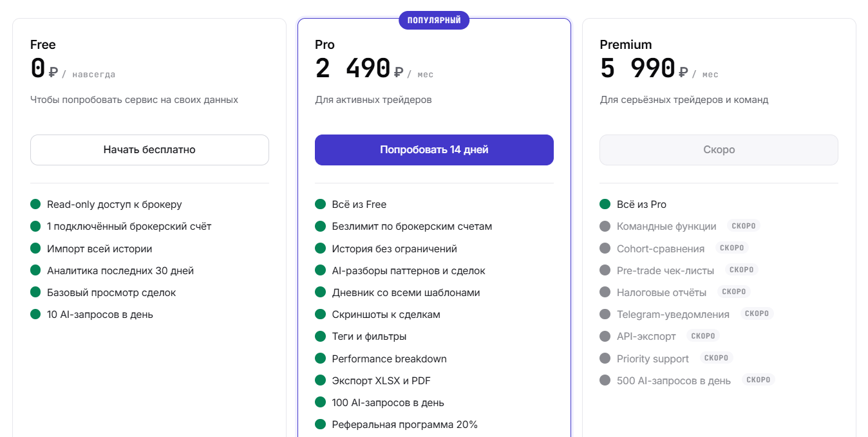
Task: Click the 'Pre-trade чек-листы' feature text
Action: pyautogui.click(x=666, y=271)
